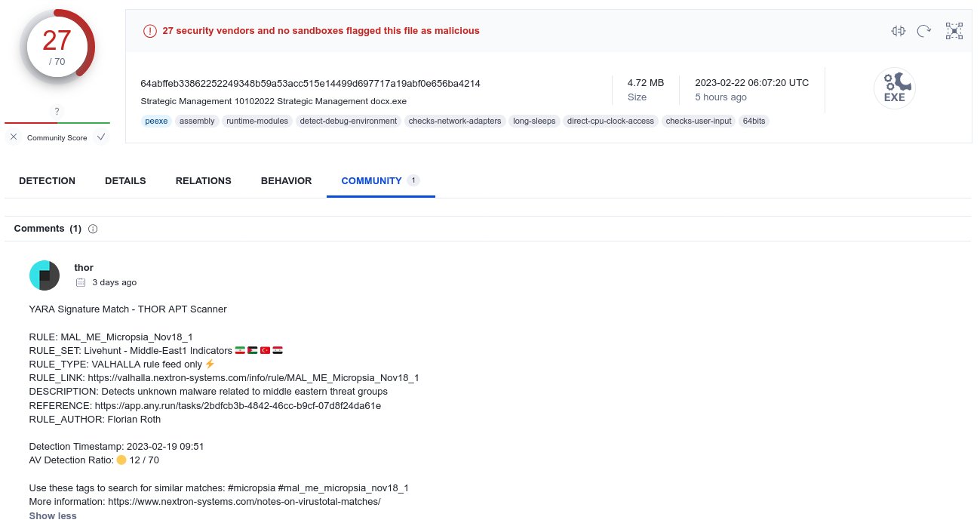This screenshot has height=529, width=980.
Task: Vote the file as malicious with the X
Action: point(12,137)
